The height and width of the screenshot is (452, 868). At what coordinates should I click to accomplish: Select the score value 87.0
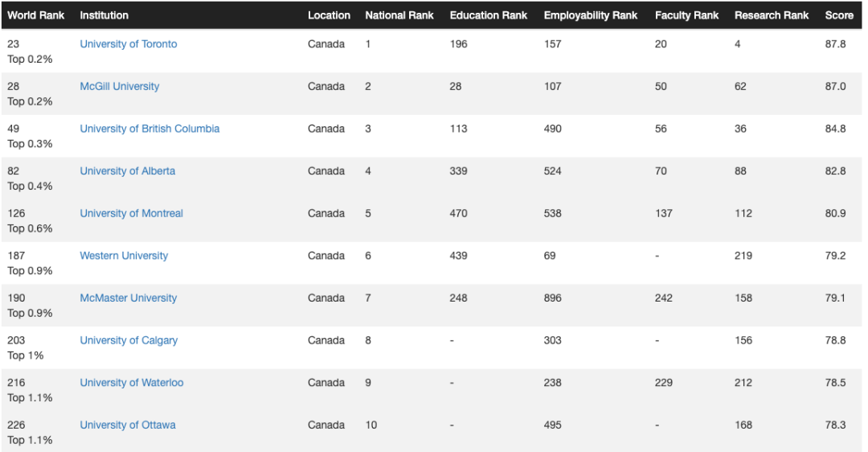tap(835, 86)
